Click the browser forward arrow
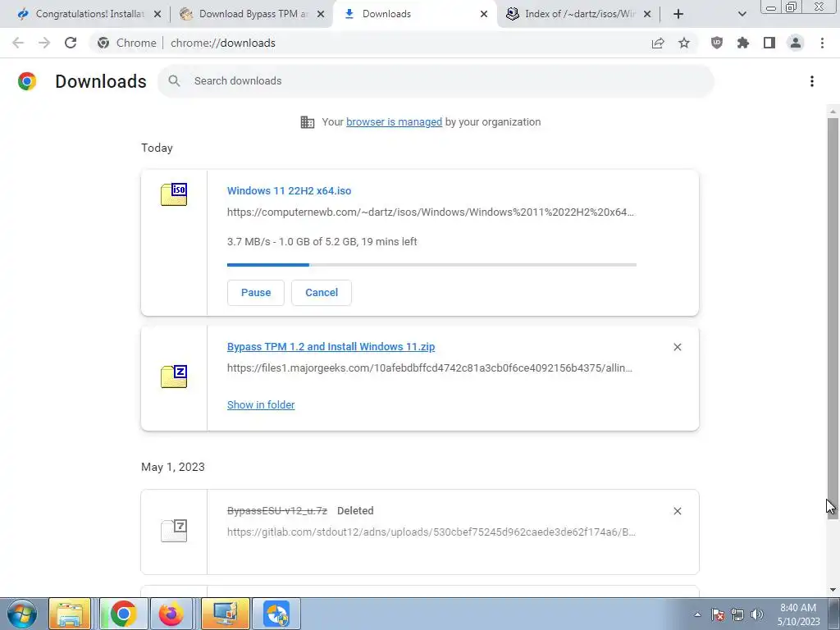 (x=44, y=43)
